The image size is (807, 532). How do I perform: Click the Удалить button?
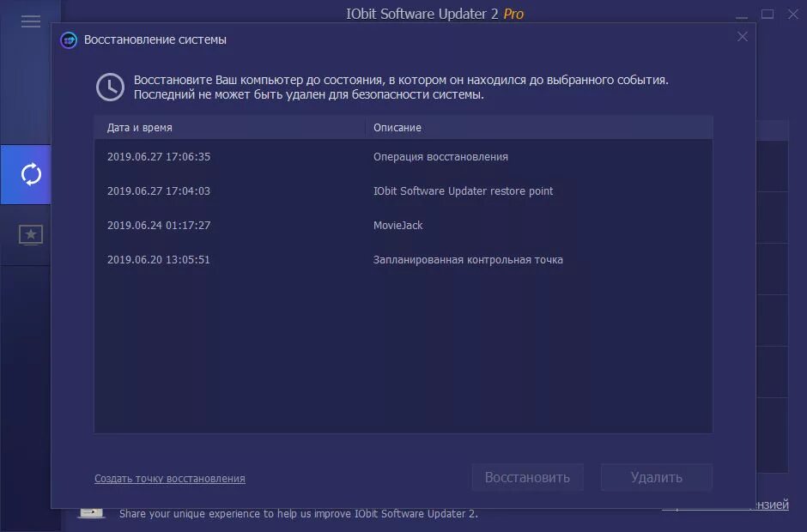pyautogui.click(x=657, y=477)
